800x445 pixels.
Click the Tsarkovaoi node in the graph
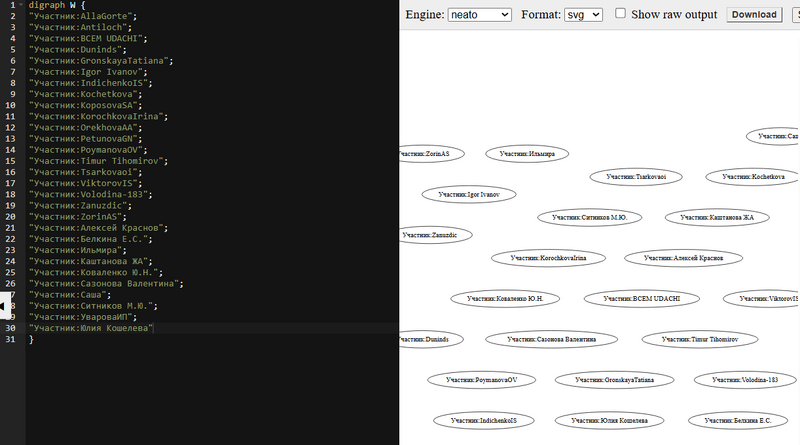pyautogui.click(x=635, y=177)
